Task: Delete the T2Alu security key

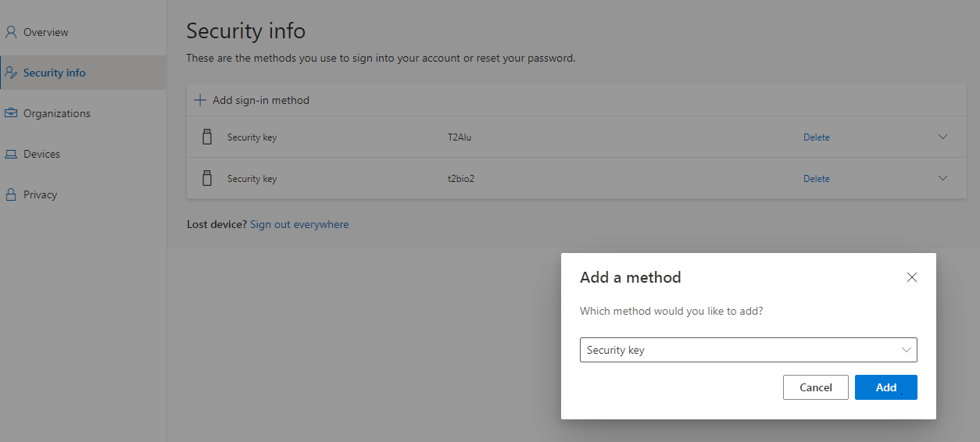Action: pyautogui.click(x=816, y=137)
